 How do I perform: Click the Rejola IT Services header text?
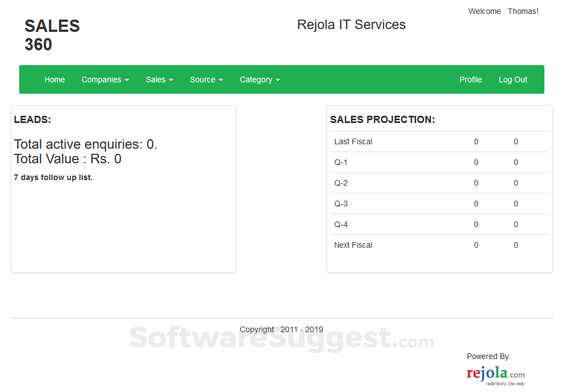(351, 25)
